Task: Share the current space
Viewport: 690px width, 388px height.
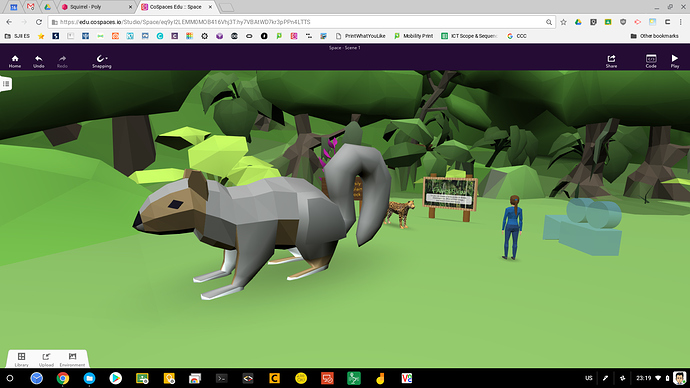Action: click(611, 61)
